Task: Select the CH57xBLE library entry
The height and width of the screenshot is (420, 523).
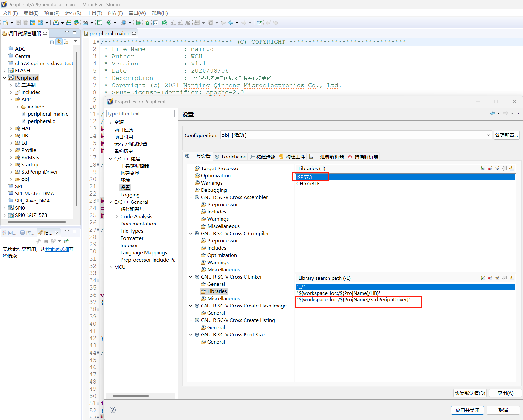Action: point(405,184)
